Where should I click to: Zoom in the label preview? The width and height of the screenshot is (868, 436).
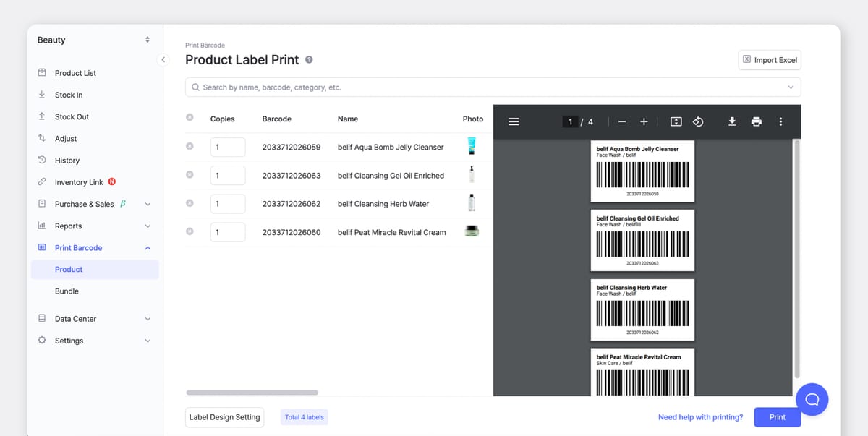pos(643,121)
